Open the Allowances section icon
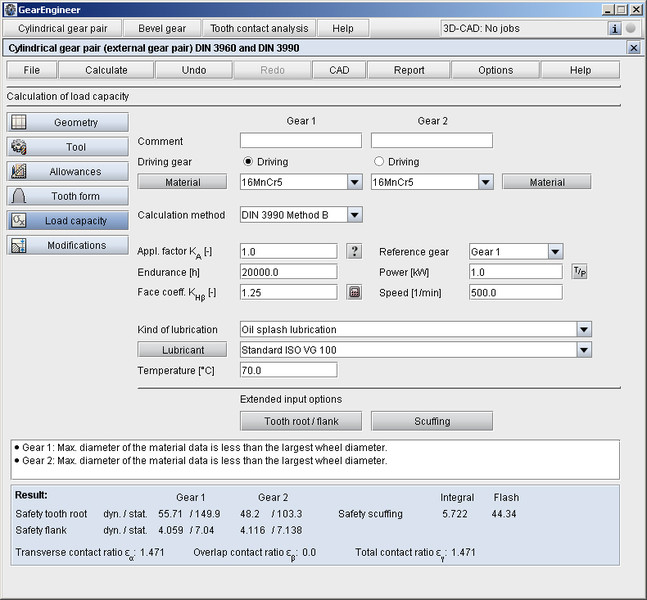 coord(19,172)
